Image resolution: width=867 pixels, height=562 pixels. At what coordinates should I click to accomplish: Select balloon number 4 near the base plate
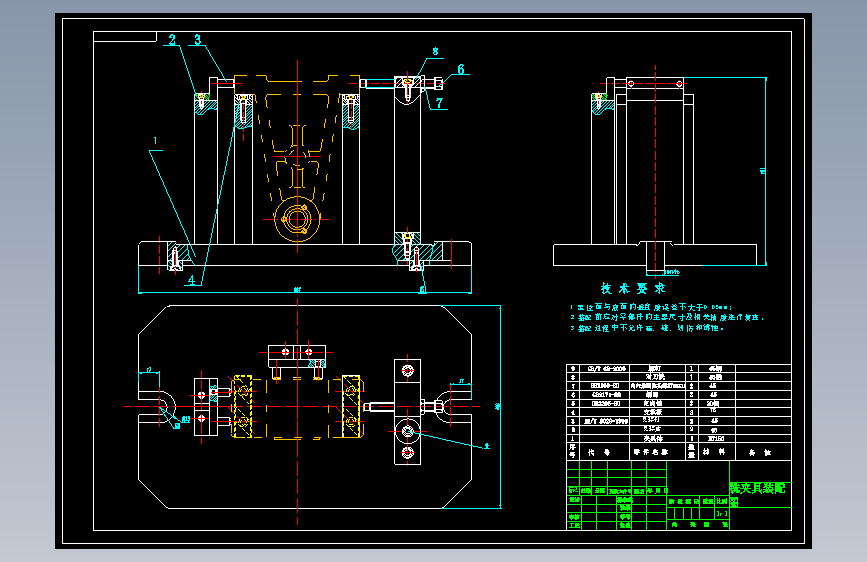191,280
